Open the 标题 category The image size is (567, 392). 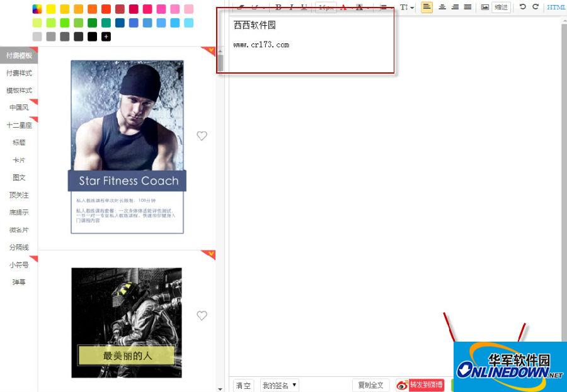[x=19, y=142]
